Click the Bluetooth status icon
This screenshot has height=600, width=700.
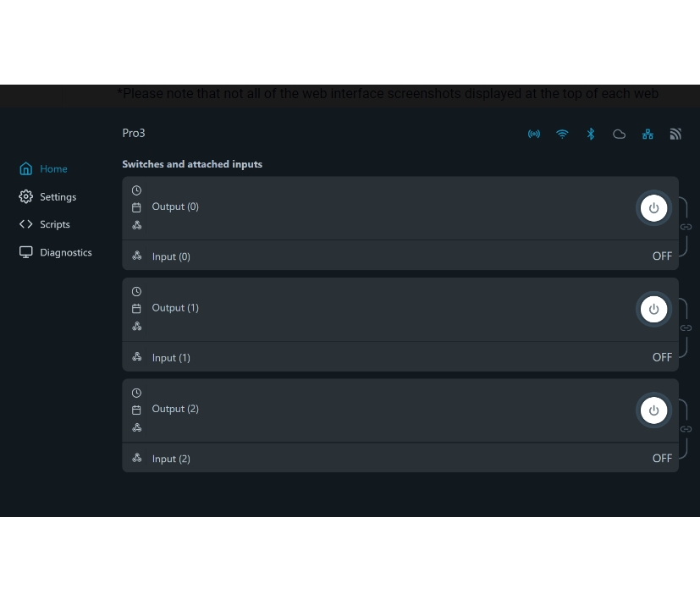coord(591,134)
